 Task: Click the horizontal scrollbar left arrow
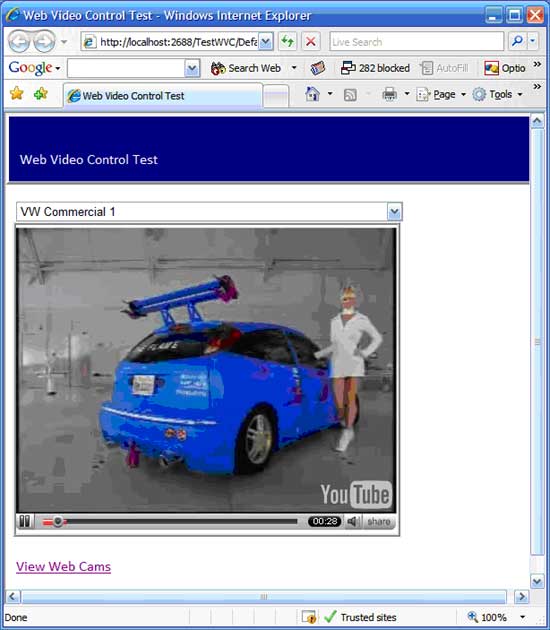coord(12,596)
